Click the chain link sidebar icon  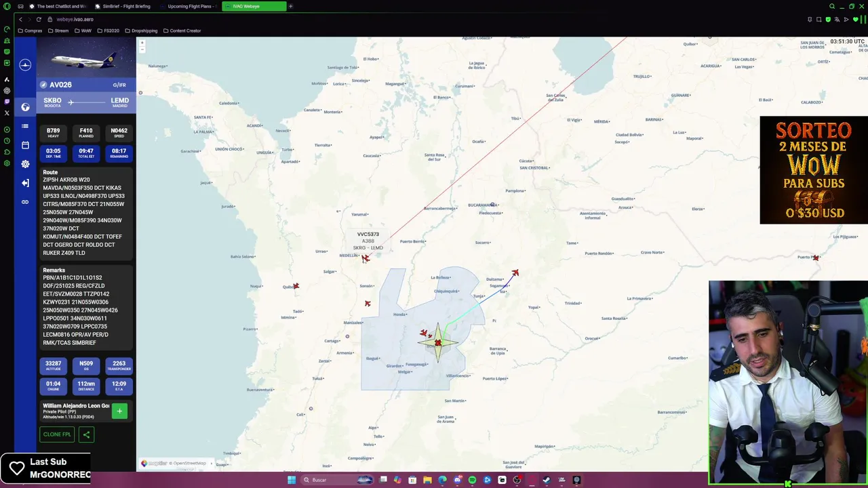25,202
